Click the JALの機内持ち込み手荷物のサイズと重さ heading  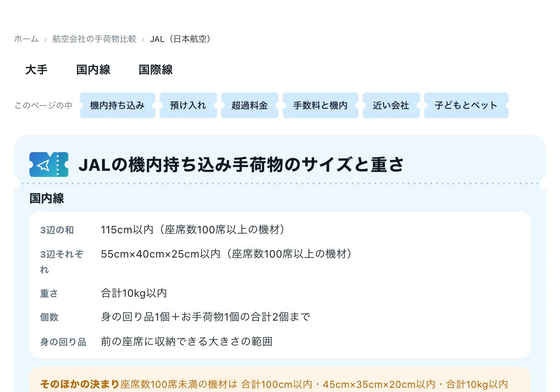point(241,164)
